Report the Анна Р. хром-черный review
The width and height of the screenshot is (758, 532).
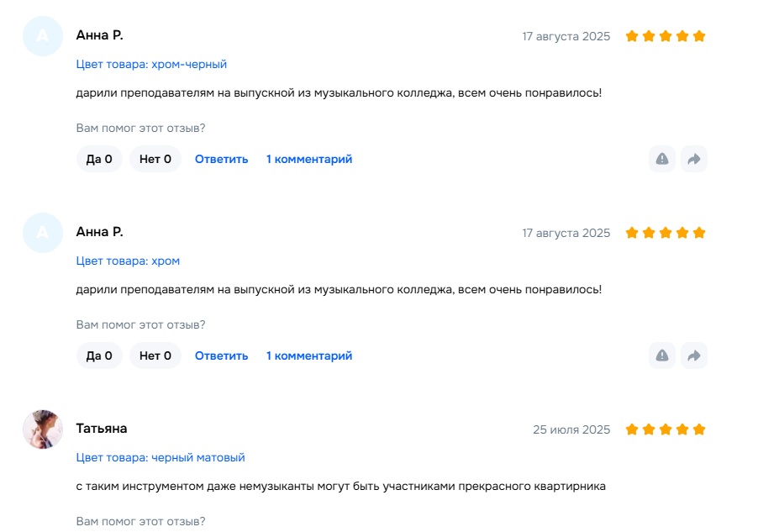(662, 159)
